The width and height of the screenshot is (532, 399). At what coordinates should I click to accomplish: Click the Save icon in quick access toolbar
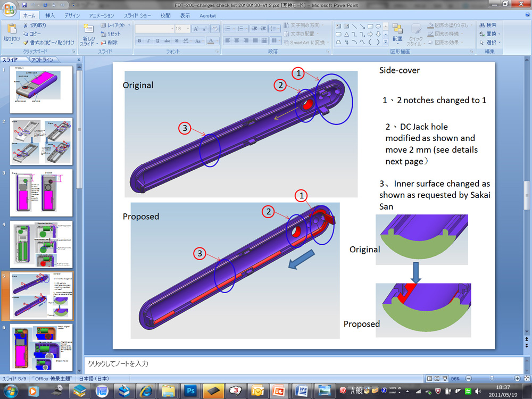(x=24, y=4)
